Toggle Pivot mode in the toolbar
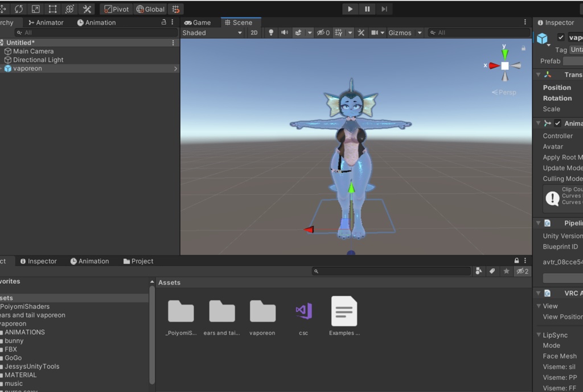This screenshot has width=583, height=392. point(116,9)
